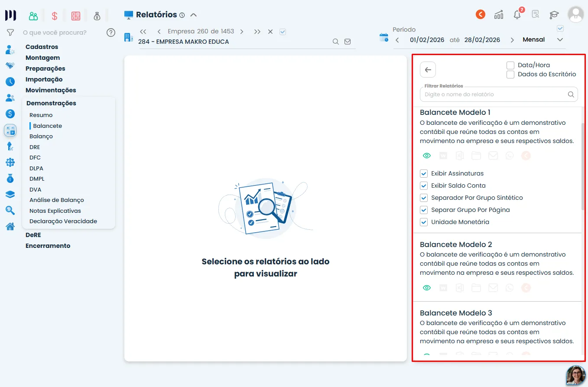This screenshot has width=588, height=387.
Task: Click the Filtrar Relatórios search field
Action: pyautogui.click(x=499, y=94)
